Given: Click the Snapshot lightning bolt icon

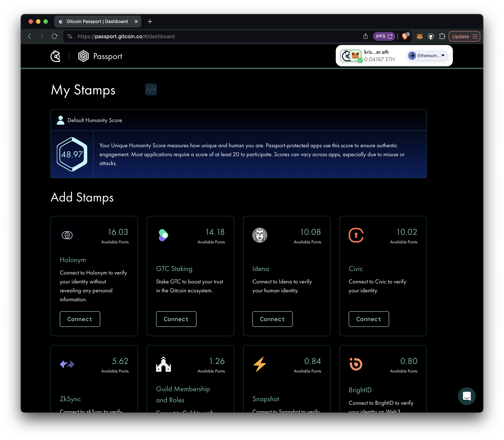Looking at the screenshot, I should (x=260, y=364).
